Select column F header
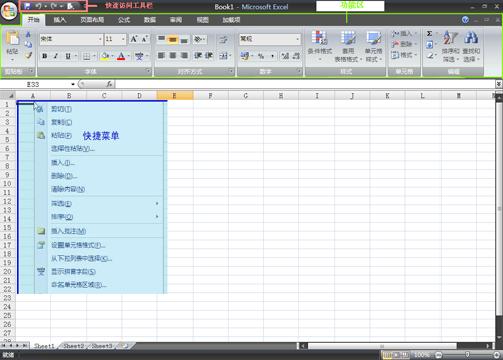This screenshot has height=360, width=503. tap(210, 96)
